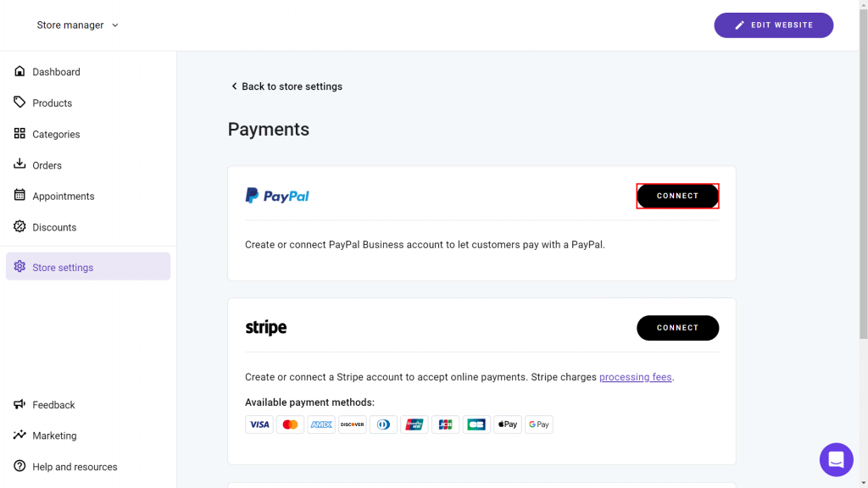Click the Visa card payment logo
This screenshot has height=488, width=868.
click(259, 424)
